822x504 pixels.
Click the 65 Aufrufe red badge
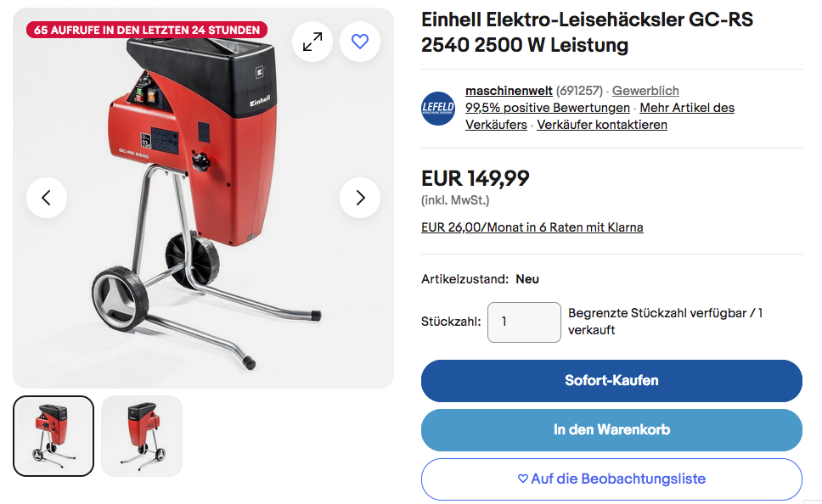pyautogui.click(x=147, y=30)
